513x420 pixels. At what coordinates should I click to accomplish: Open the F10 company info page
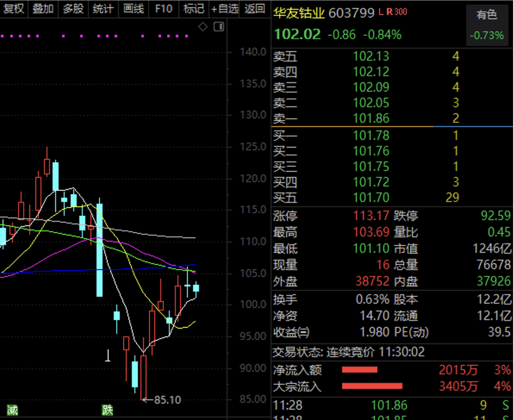click(x=163, y=9)
